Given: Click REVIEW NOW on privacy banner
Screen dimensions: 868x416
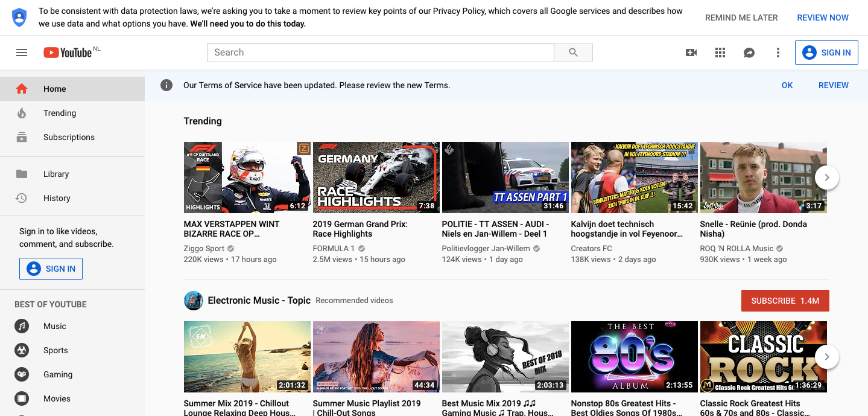Looking at the screenshot, I should coord(823,18).
